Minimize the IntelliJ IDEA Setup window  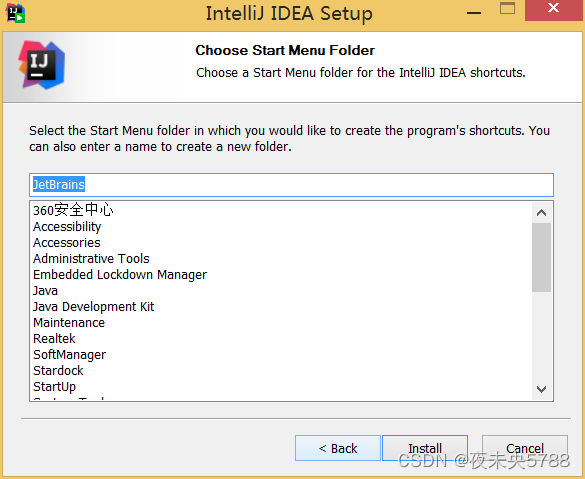point(474,13)
